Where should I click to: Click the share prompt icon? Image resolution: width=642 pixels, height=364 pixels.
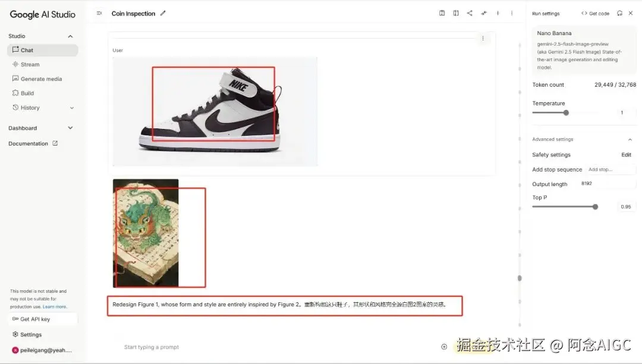pyautogui.click(x=470, y=13)
